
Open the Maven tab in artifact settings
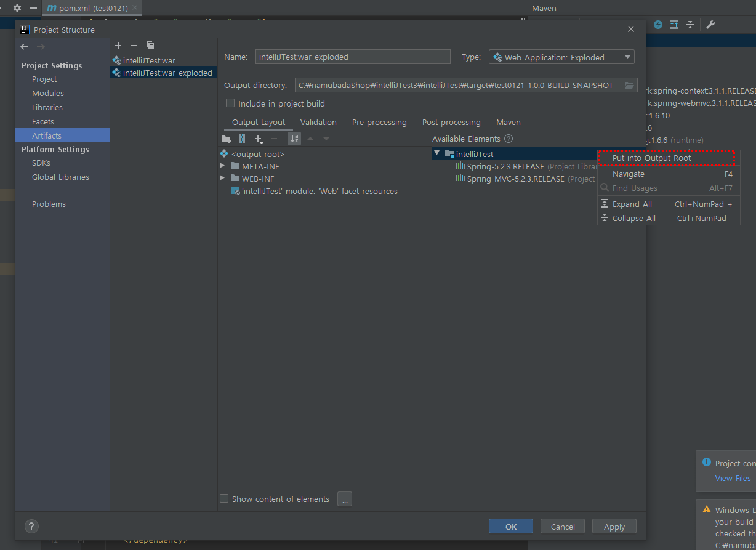click(x=509, y=122)
